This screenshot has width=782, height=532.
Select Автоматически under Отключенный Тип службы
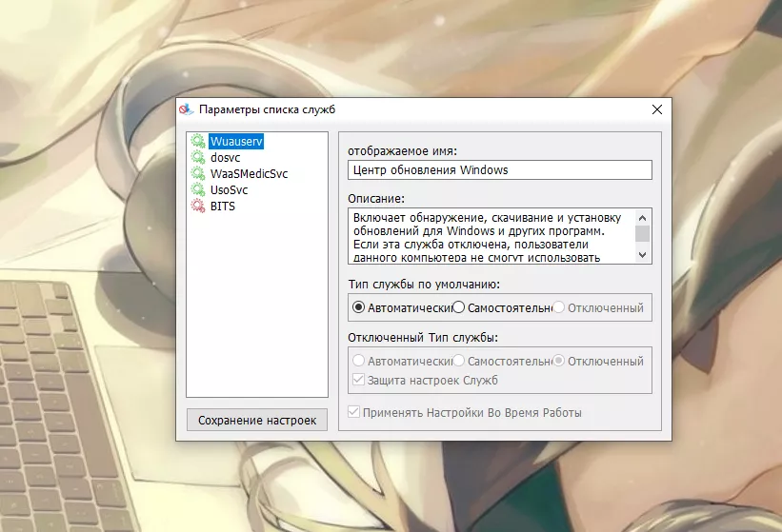coord(359,361)
